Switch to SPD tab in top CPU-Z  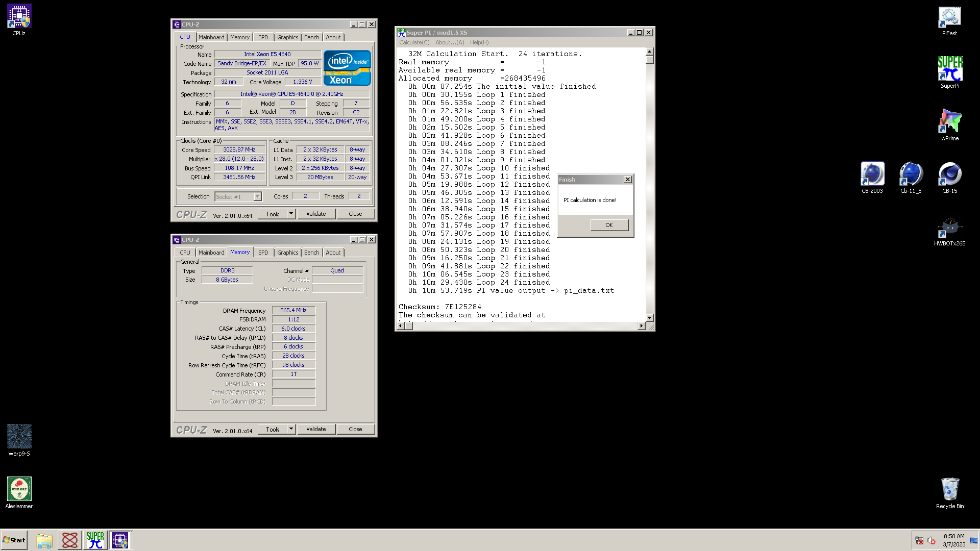(263, 37)
